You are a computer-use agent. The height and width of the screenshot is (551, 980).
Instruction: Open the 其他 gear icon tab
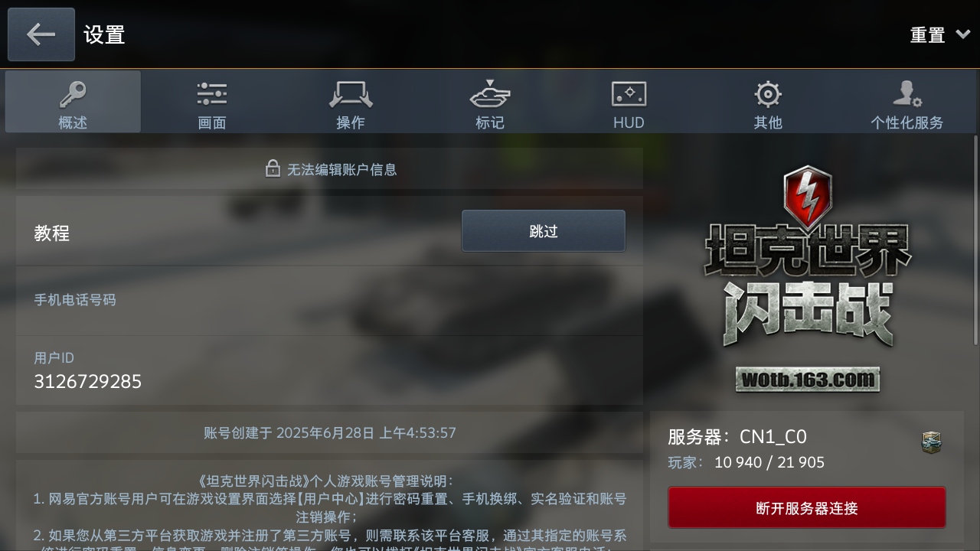pos(767,94)
